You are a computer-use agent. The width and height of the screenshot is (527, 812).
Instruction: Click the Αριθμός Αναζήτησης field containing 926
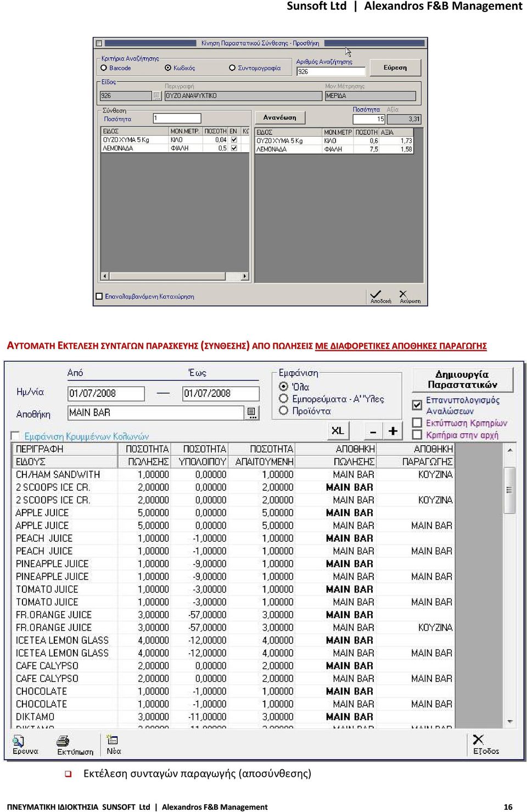(331, 71)
